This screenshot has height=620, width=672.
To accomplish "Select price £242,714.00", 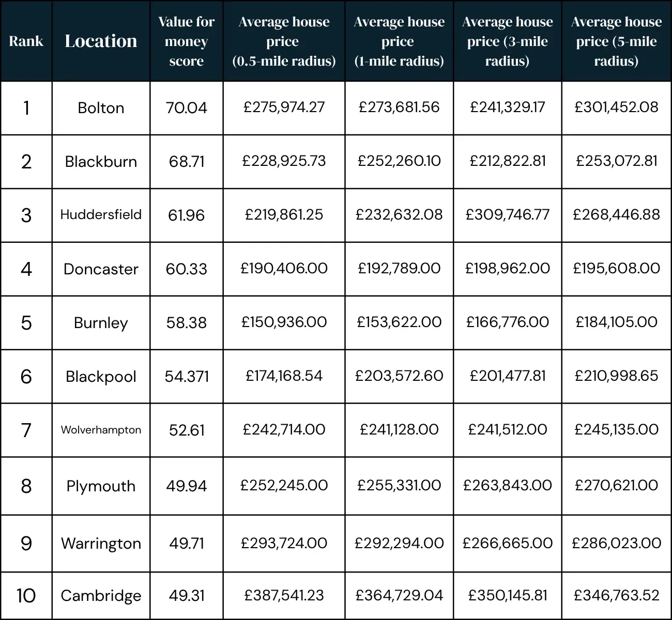I will click(x=284, y=430).
